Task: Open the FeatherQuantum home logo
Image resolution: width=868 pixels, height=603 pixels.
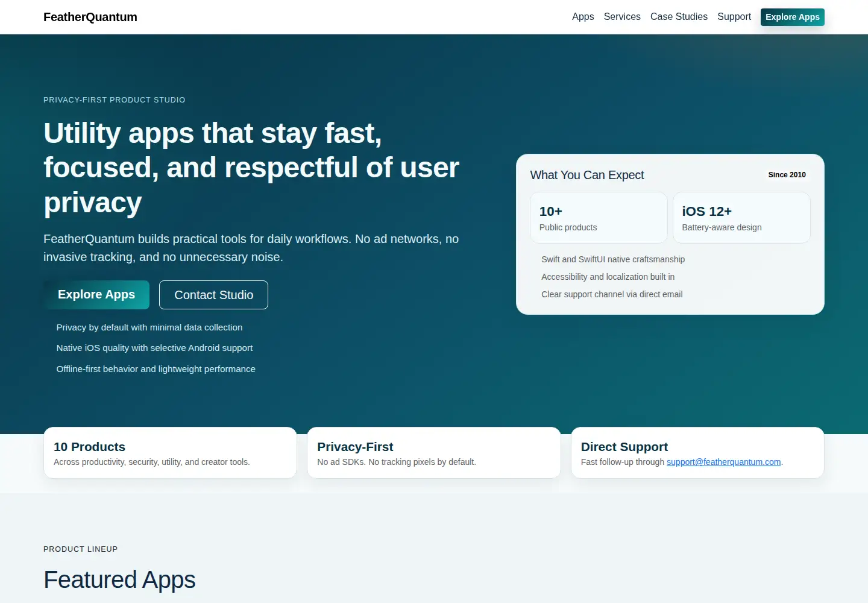Action: click(x=90, y=17)
